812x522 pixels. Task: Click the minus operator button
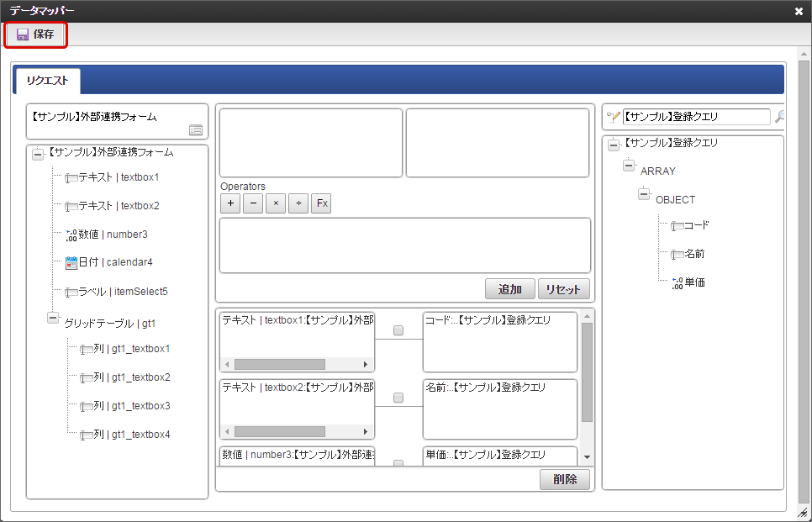tap(253, 203)
